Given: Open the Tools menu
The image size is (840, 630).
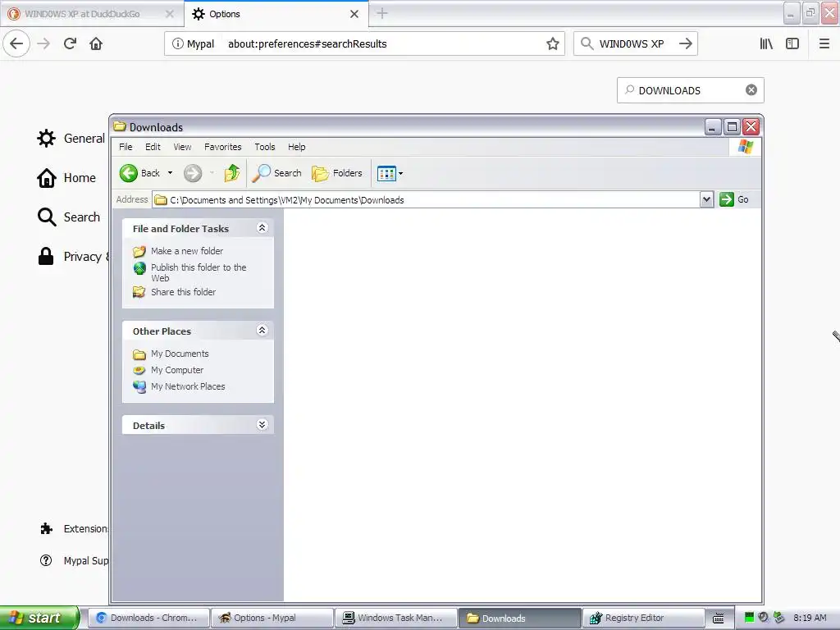Looking at the screenshot, I should point(265,147).
